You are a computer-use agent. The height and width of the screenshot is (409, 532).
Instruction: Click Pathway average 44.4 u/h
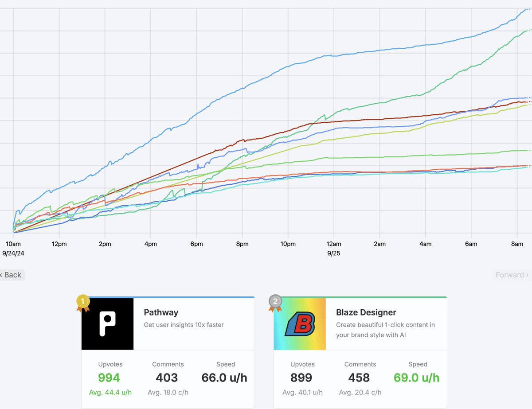click(x=110, y=393)
